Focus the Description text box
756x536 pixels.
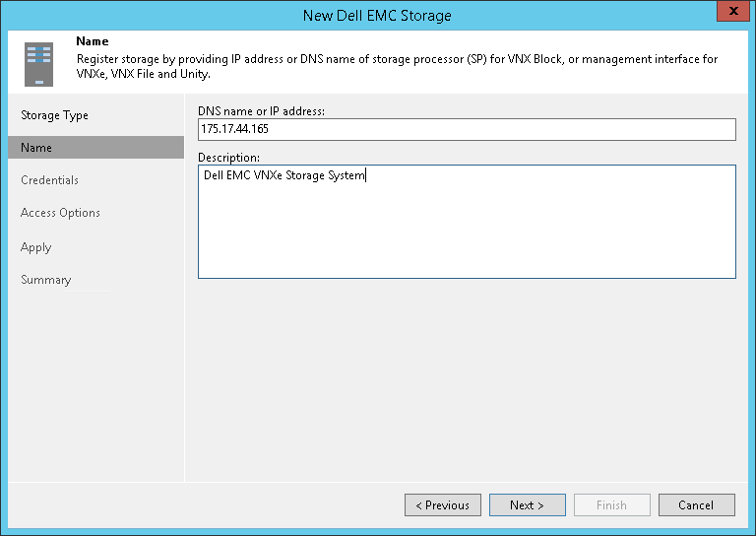click(x=467, y=222)
